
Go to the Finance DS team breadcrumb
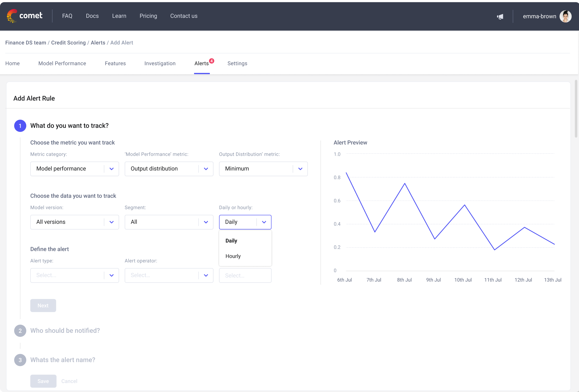coord(26,43)
